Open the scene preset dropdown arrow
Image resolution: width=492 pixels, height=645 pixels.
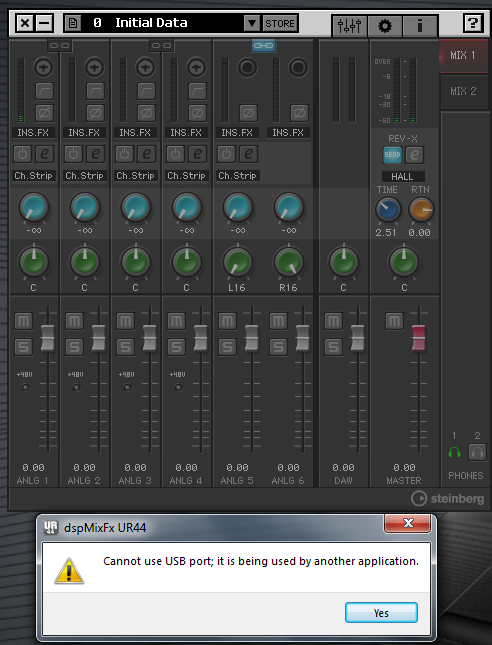(252, 23)
